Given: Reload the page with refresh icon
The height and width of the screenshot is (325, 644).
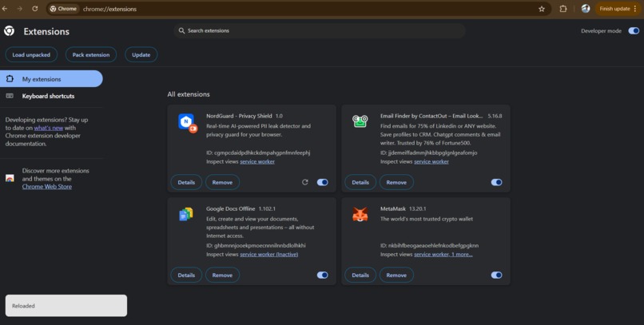Looking at the screenshot, I should pyautogui.click(x=35, y=9).
